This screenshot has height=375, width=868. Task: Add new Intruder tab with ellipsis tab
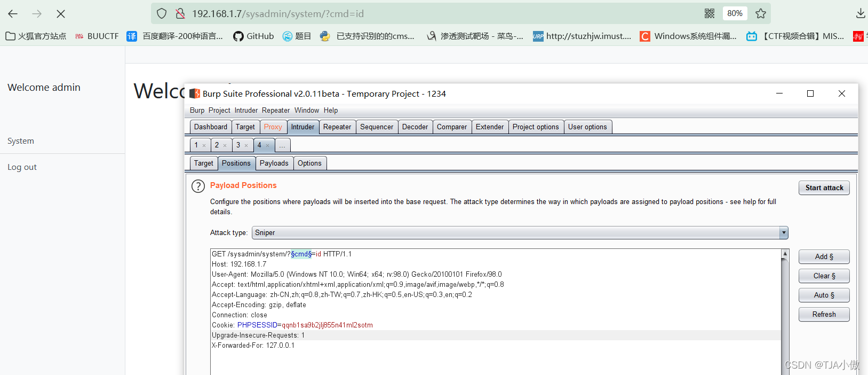tap(282, 145)
